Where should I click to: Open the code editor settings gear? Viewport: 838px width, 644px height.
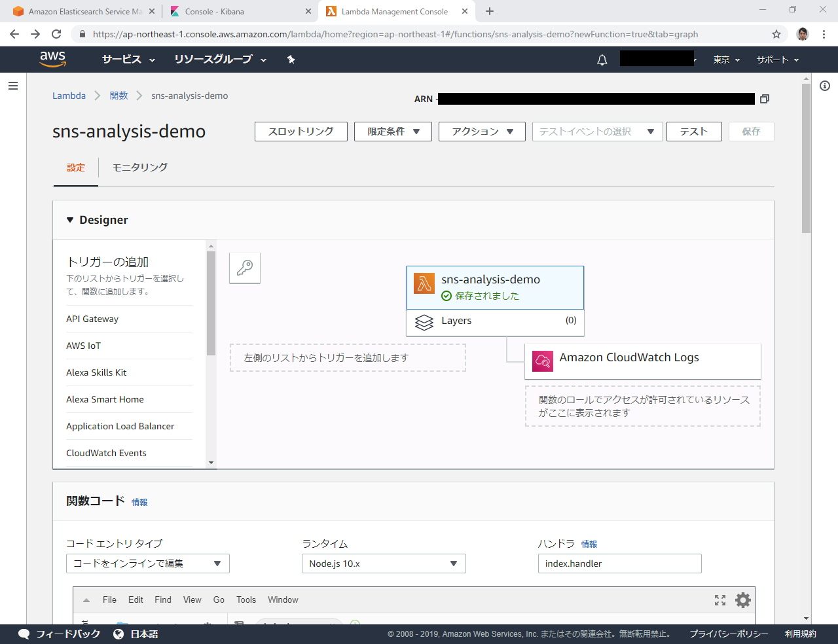click(x=742, y=600)
